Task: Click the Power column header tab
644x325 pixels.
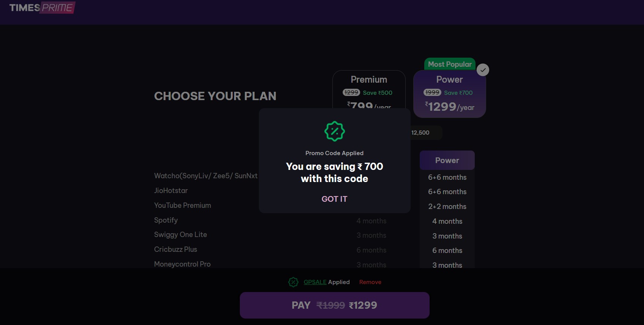Action: coord(447,160)
